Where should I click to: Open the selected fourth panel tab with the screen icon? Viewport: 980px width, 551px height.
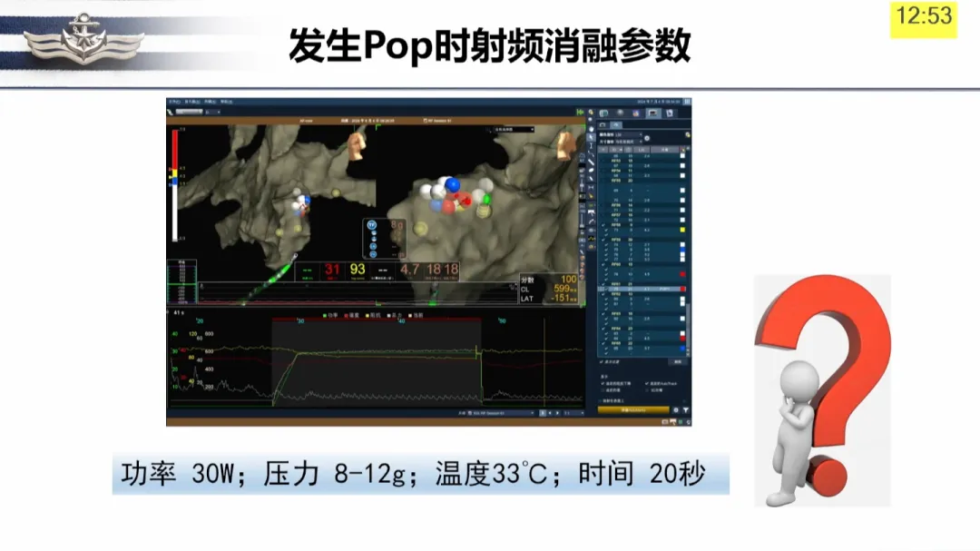click(653, 113)
